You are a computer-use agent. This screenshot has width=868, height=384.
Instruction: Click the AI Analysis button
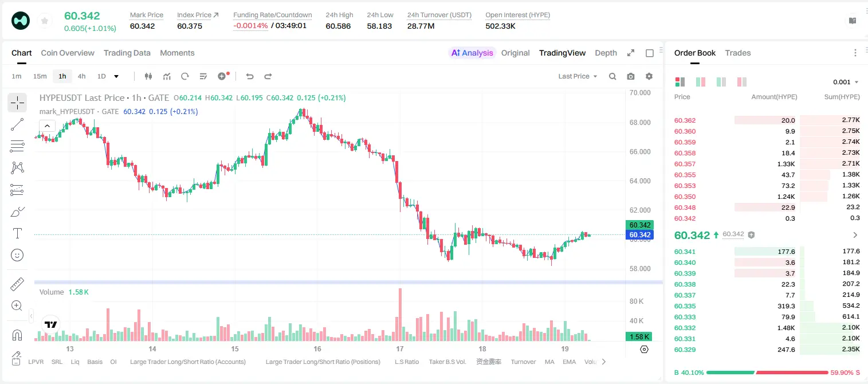472,53
